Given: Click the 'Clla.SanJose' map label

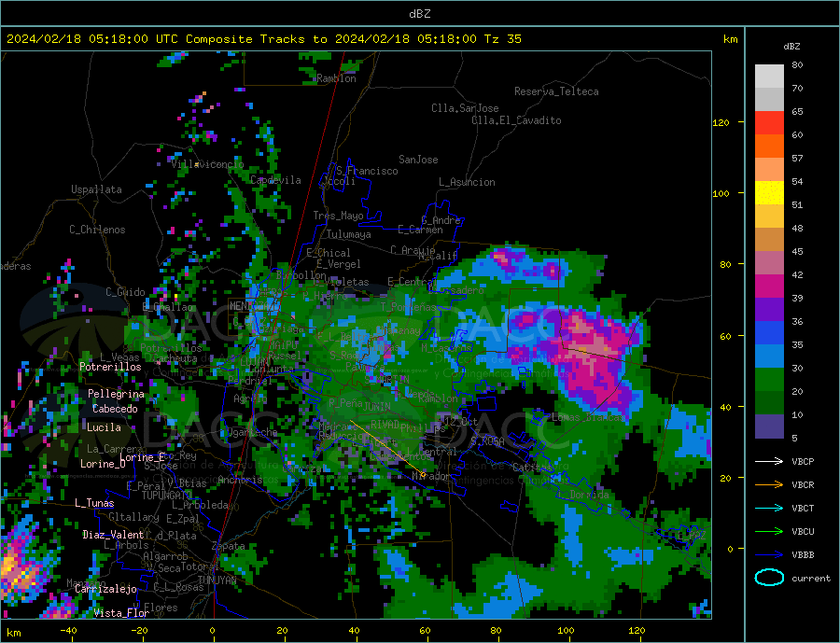Looking at the screenshot, I should pyautogui.click(x=465, y=108).
